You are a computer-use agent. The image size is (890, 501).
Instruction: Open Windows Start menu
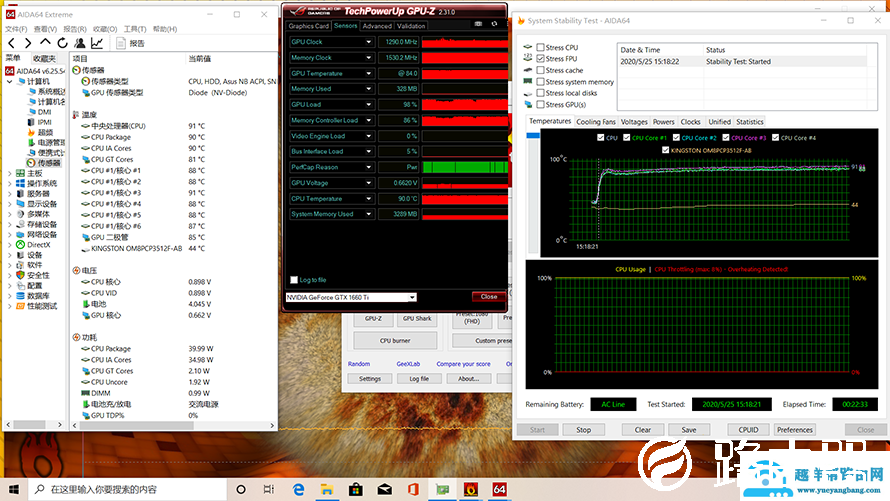(x=14, y=489)
